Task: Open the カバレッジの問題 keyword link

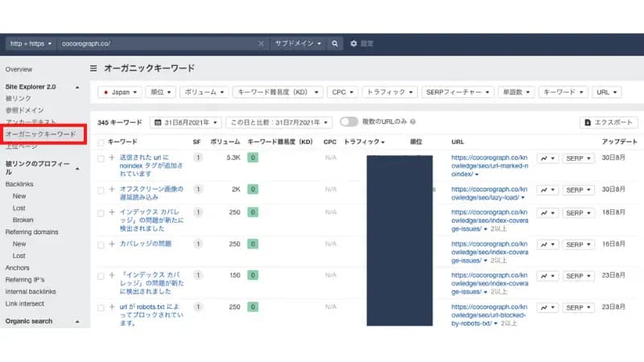Action: [x=147, y=244]
